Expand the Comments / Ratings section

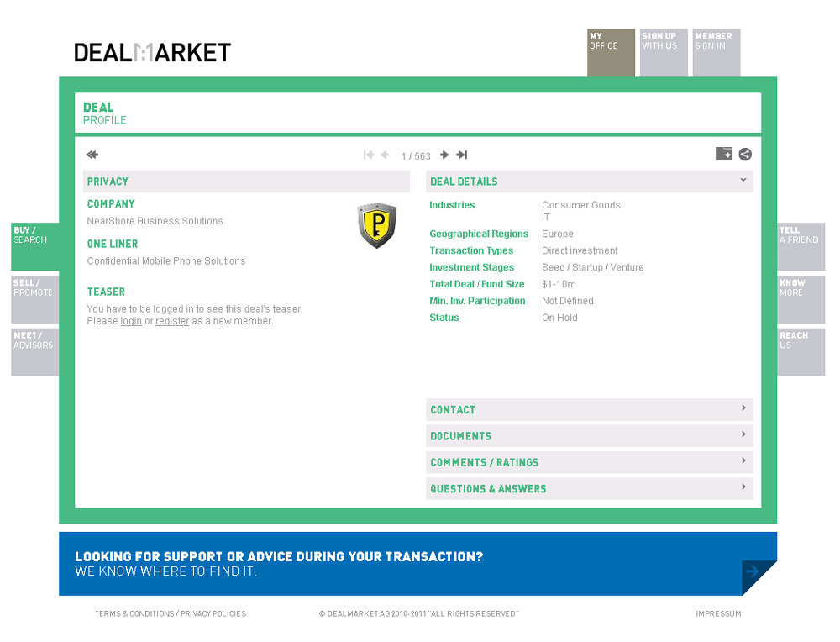click(x=590, y=462)
